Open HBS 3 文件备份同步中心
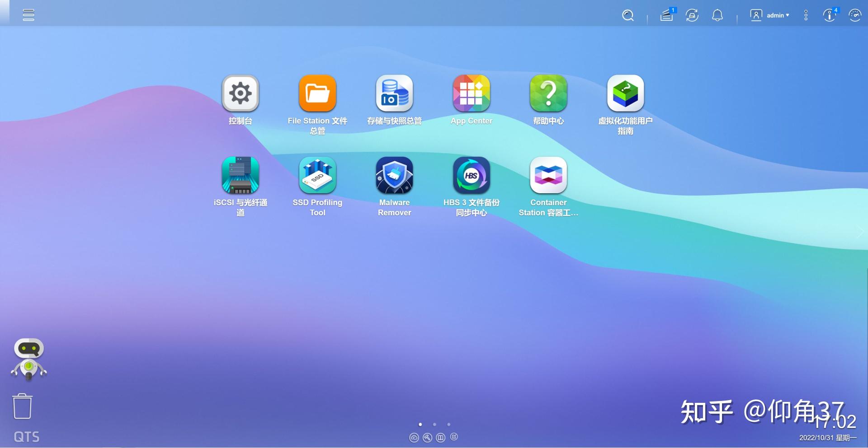This screenshot has height=448, width=868. (x=472, y=175)
